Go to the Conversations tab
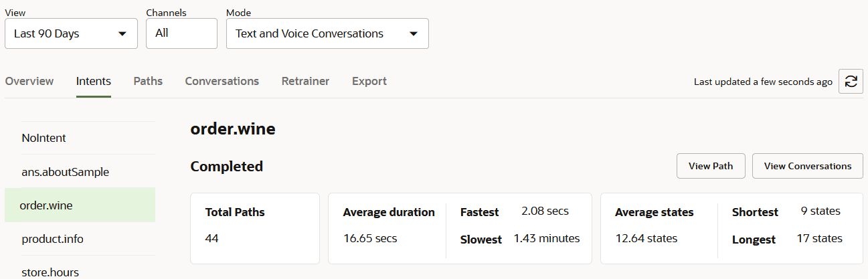Viewport: 868px width, 279px height. point(222,81)
